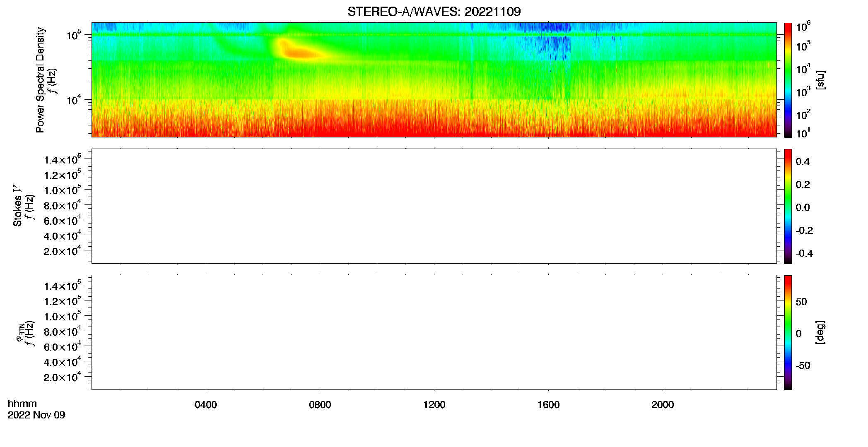Click the bright radio burst near 0700
Screen dimensions: 868x447
click(298, 52)
